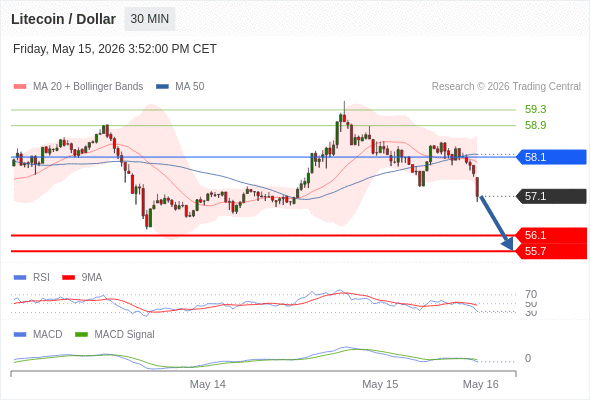This screenshot has height=400, width=590.
Task: Click the 9MA legend label
Action: 92,278
